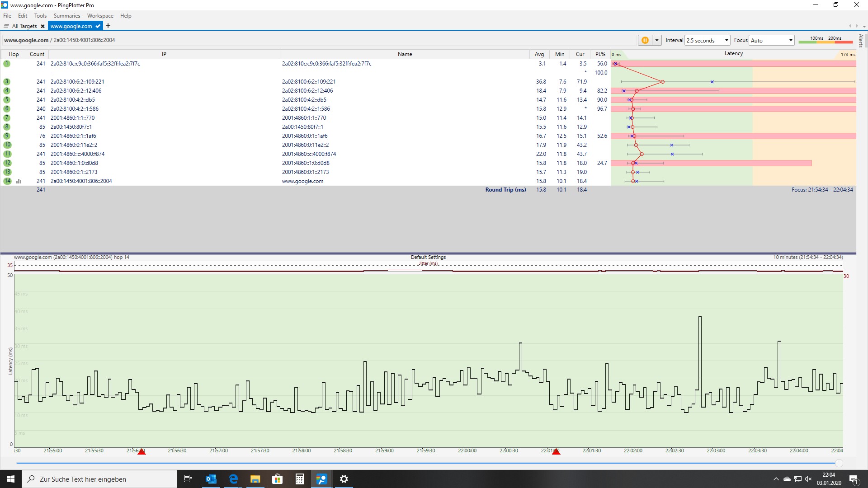
Task: Pause the trace with the orange button
Action: (x=645, y=40)
